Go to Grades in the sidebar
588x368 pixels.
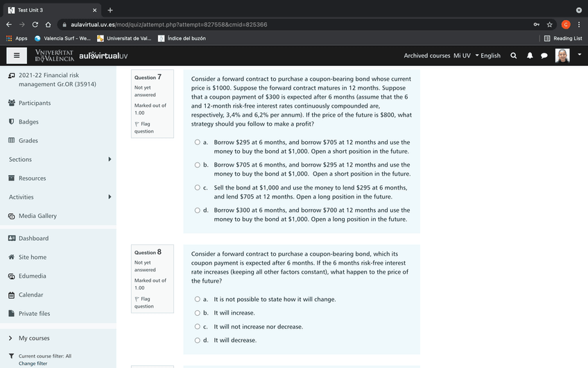click(x=28, y=141)
